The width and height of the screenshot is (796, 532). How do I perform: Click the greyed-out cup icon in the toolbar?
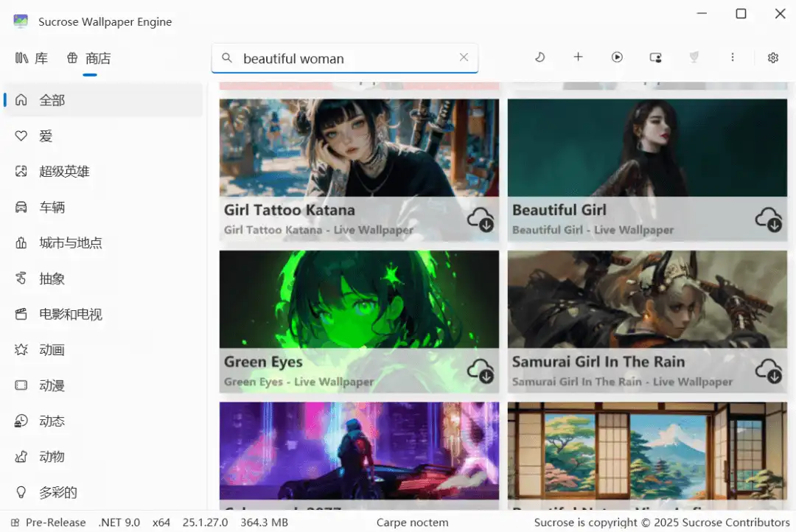(x=694, y=57)
